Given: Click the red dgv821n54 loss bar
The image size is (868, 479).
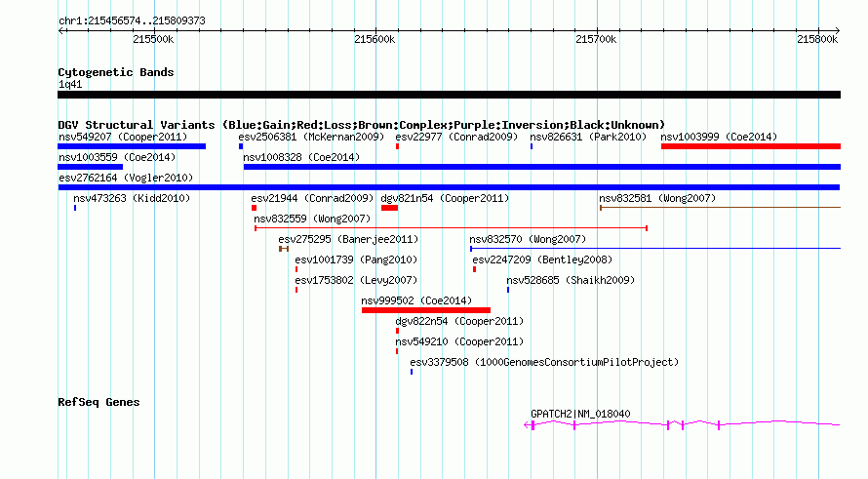Looking at the screenshot, I should point(390,208).
